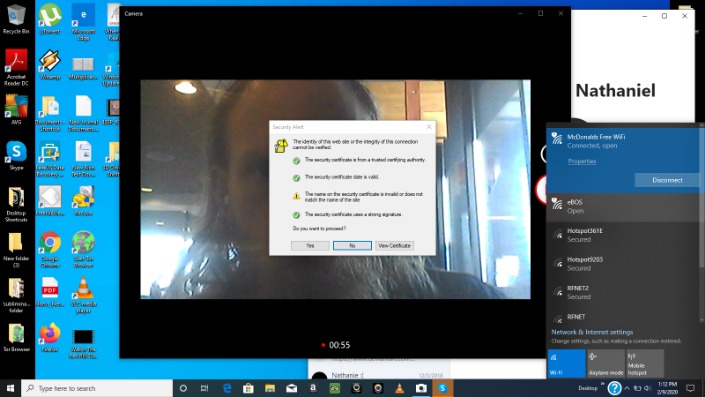Open the Properties link for McDonalds WiFi
The width and height of the screenshot is (705, 397).
coord(582,161)
